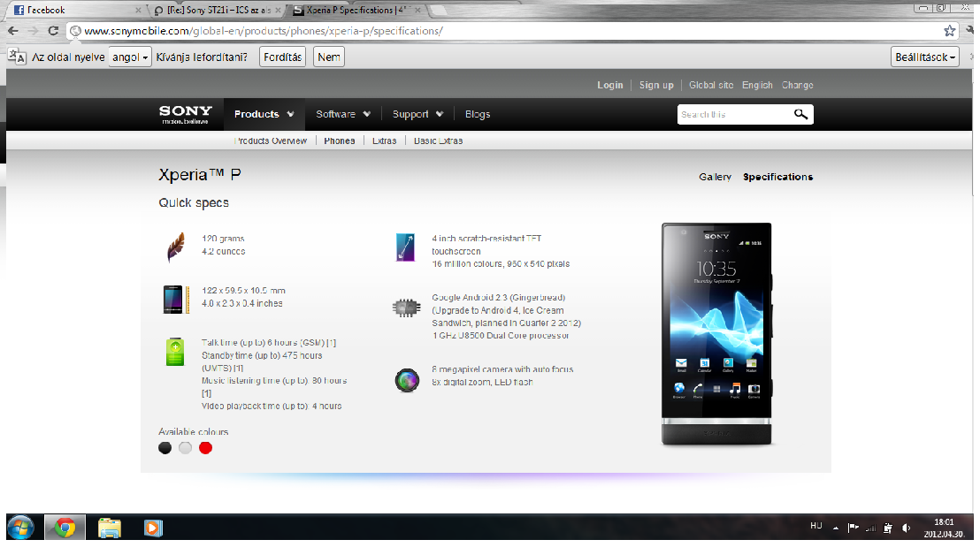This screenshot has height=555, width=980.
Task: Click the volume speaker tray icon
Action: (907, 528)
